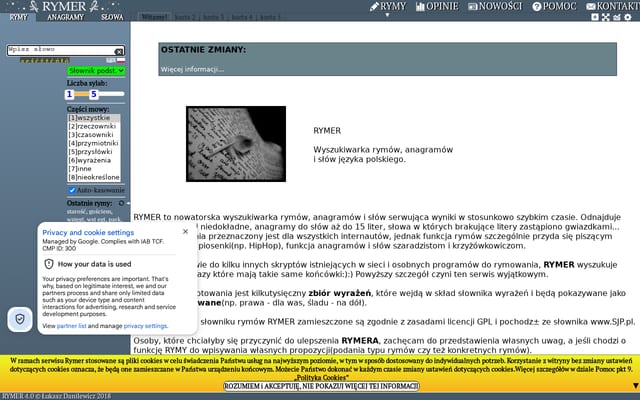Open the privacy shield floating button

click(x=20, y=319)
